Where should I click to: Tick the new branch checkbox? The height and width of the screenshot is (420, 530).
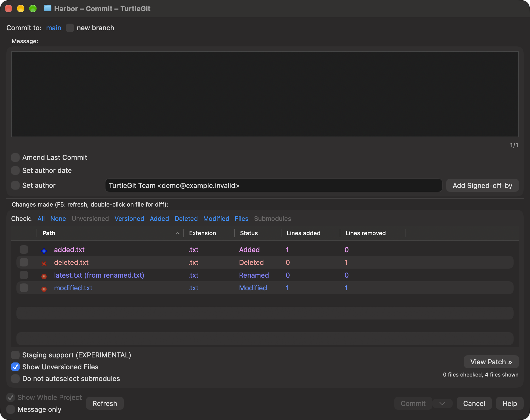(x=70, y=28)
